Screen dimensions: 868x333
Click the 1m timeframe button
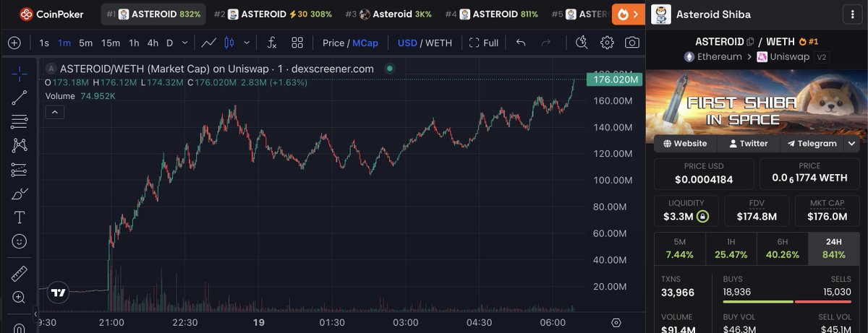point(64,43)
